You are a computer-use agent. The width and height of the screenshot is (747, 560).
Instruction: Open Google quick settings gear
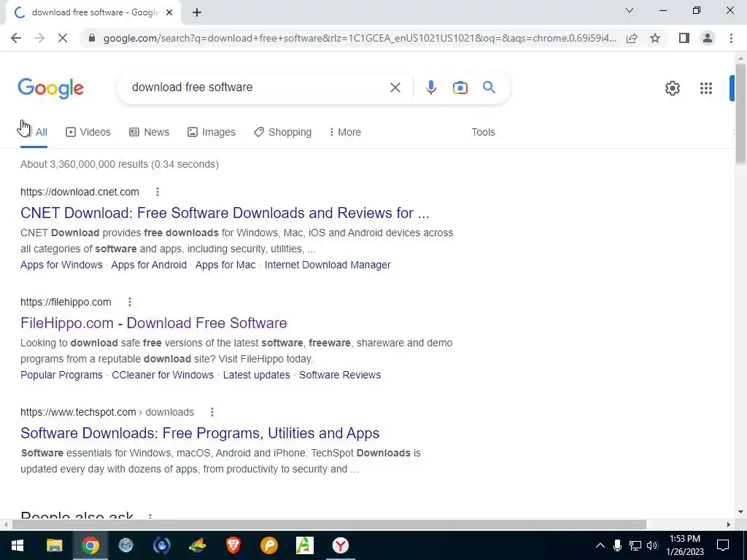pyautogui.click(x=672, y=88)
